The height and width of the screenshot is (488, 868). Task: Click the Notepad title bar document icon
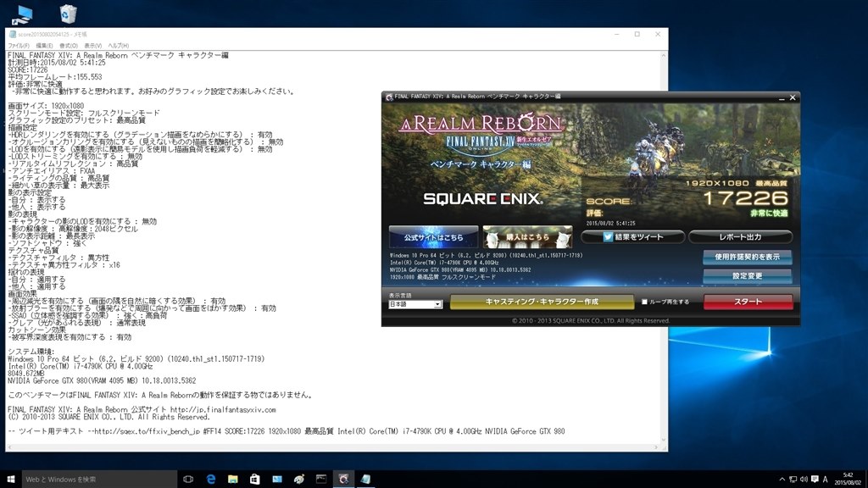tap(12, 34)
